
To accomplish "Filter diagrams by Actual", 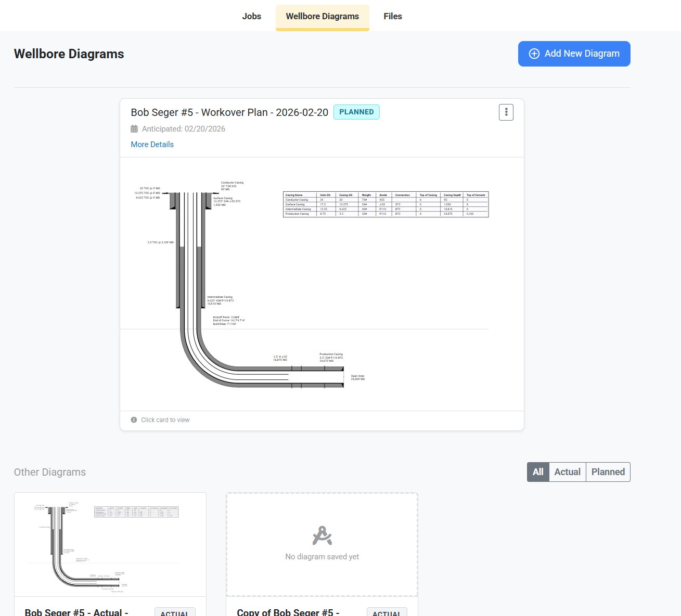I will click(x=567, y=472).
